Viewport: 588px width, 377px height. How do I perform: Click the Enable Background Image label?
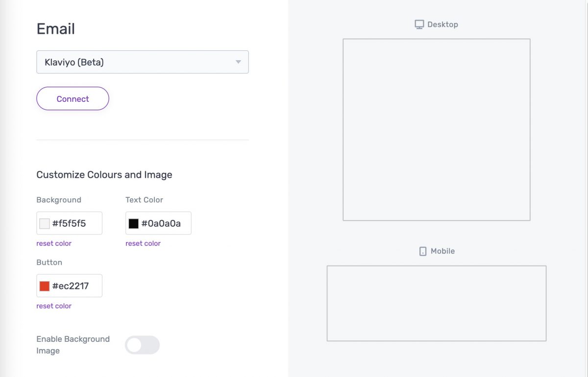pyautogui.click(x=73, y=345)
